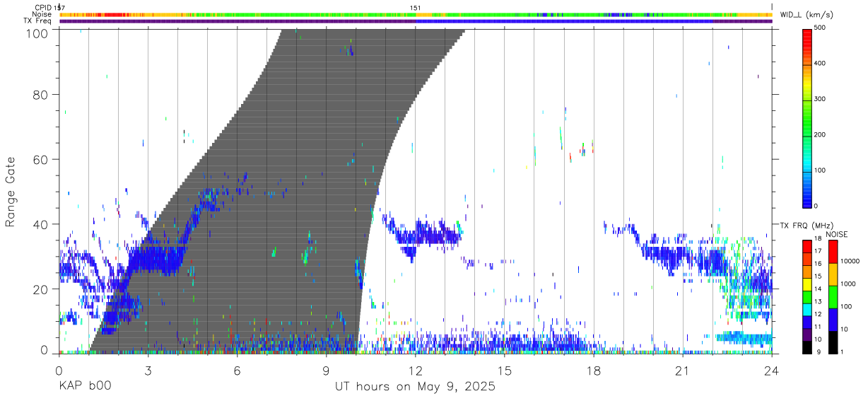The image size is (868, 401).
Task: Click the '21' tick on the UT hours axis
Action: click(x=682, y=371)
